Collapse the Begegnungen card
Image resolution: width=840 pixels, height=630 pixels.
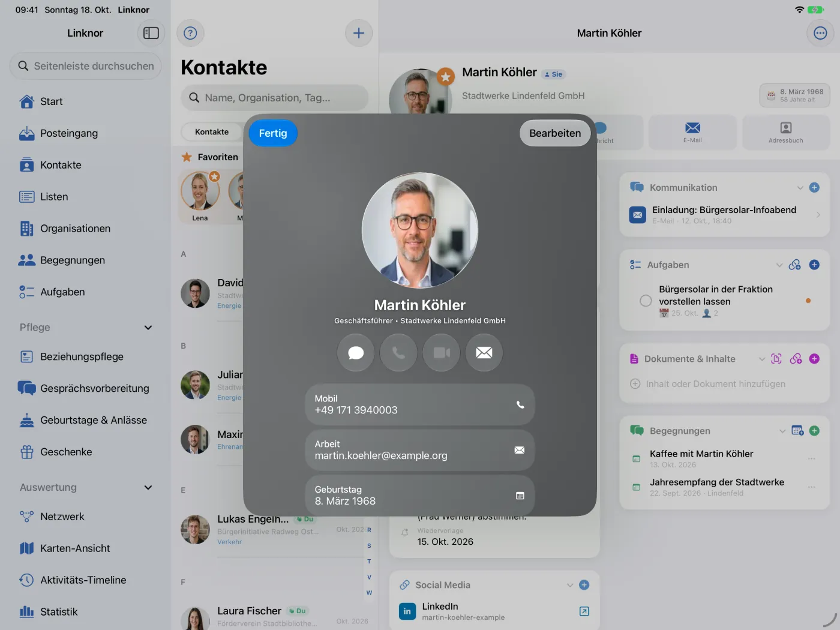tap(782, 431)
